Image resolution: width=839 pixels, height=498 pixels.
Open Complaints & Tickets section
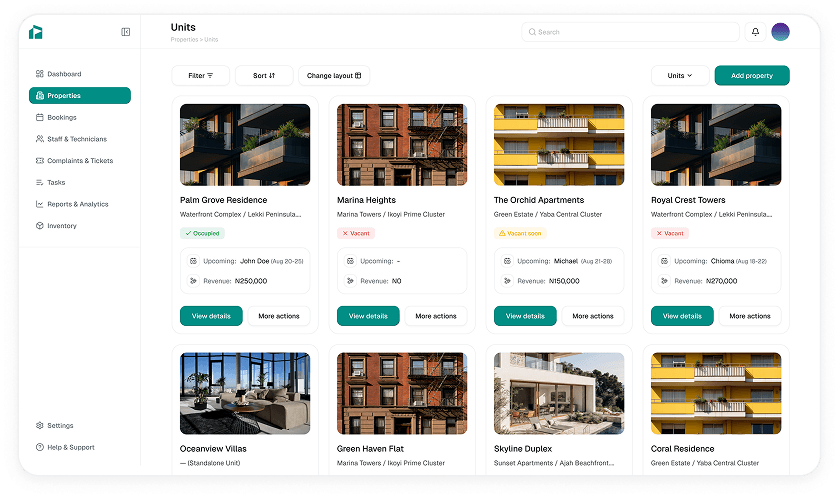coord(80,160)
